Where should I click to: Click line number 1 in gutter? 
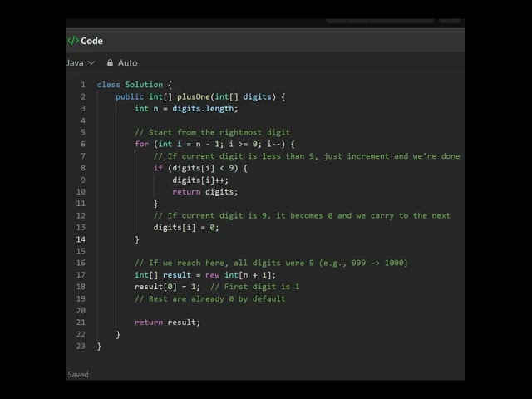[83, 85]
